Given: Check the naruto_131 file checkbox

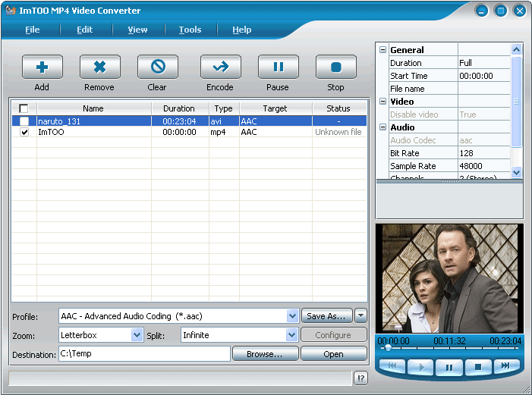Looking at the screenshot, I should point(24,121).
